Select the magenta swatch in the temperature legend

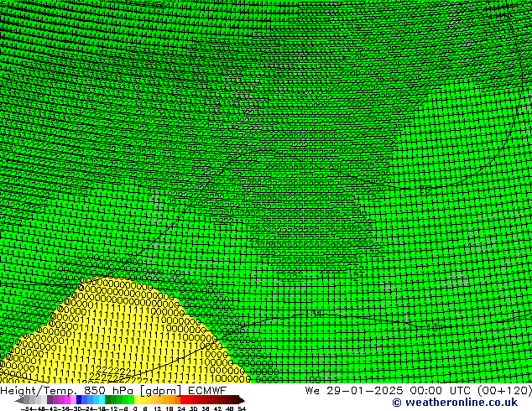click(67, 400)
